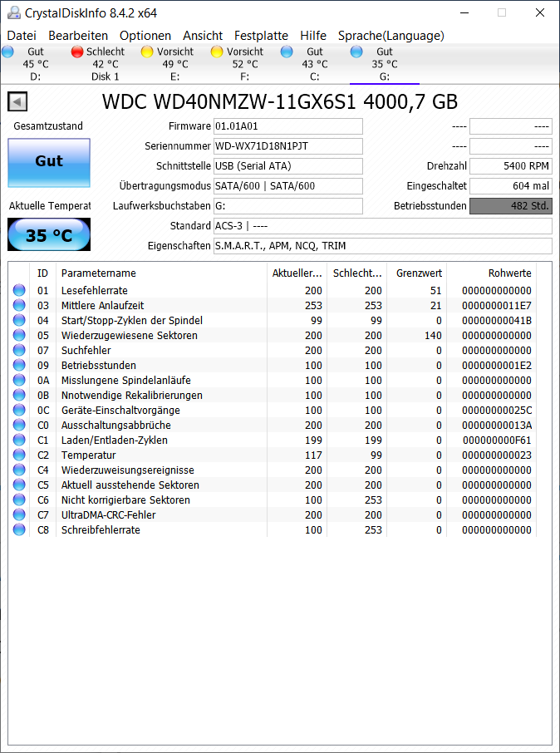Screen dimensions: 560x753
Task: Open the Datei menu
Action: tap(22, 36)
